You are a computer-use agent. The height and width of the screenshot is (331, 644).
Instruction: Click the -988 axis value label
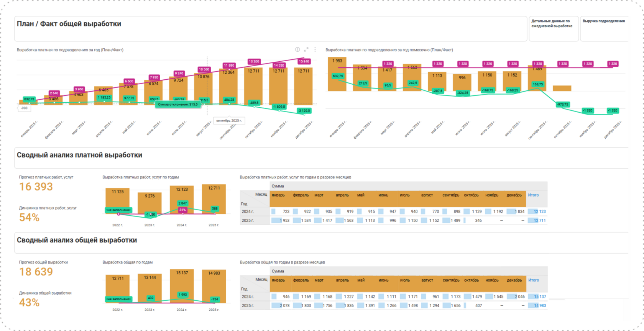tap(24, 108)
